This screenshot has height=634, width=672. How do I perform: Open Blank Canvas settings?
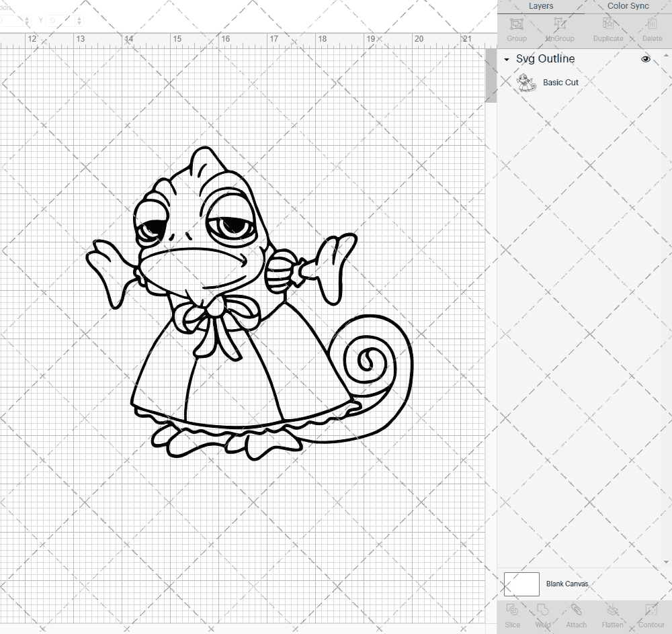click(568, 584)
